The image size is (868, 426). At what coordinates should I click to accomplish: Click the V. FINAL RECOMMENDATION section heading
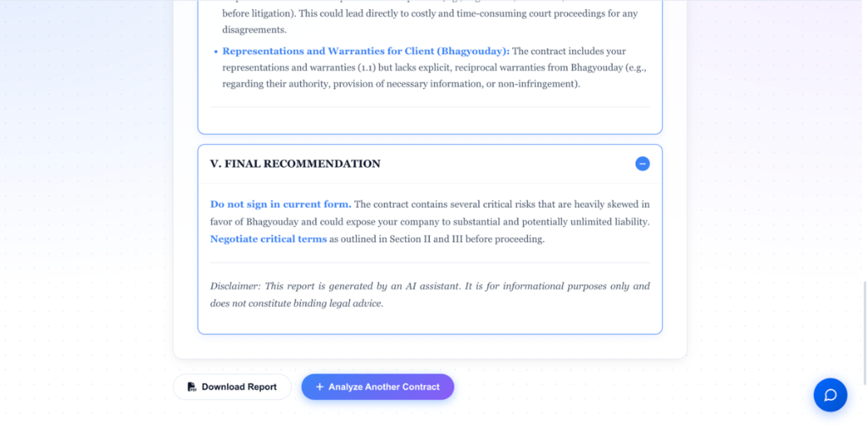pos(295,163)
